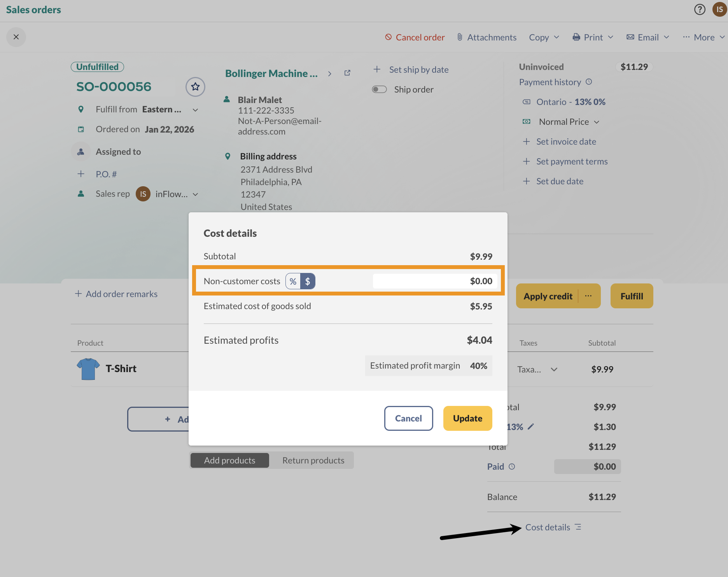The height and width of the screenshot is (577, 728).
Task: Expand the Fulfill from location dropdown
Action: tap(196, 110)
